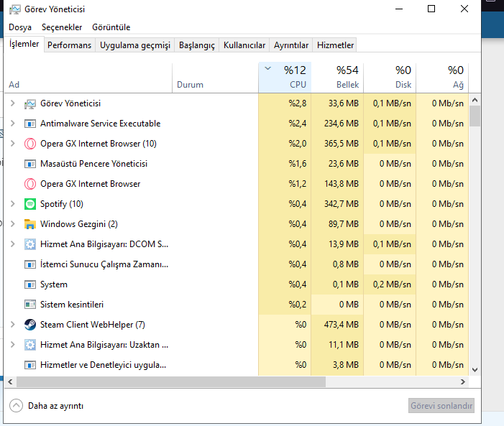Switch to the Hizmetler tab

[x=335, y=45]
